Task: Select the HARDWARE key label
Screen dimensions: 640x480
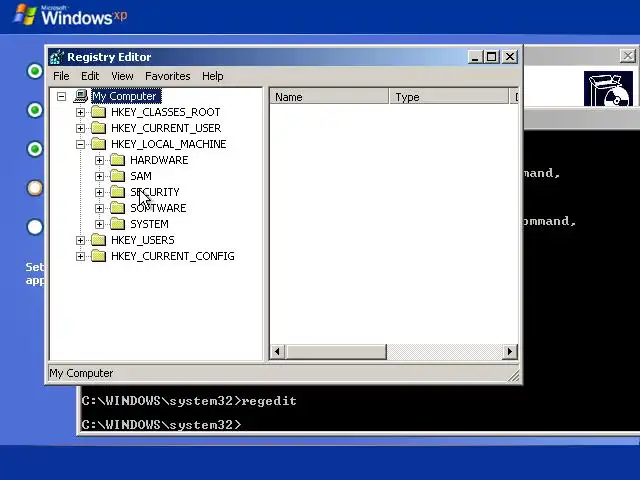Action: (159, 160)
